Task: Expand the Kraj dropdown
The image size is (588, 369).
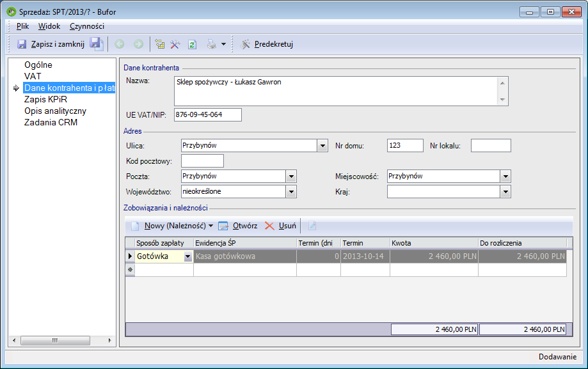Action: 505,192
